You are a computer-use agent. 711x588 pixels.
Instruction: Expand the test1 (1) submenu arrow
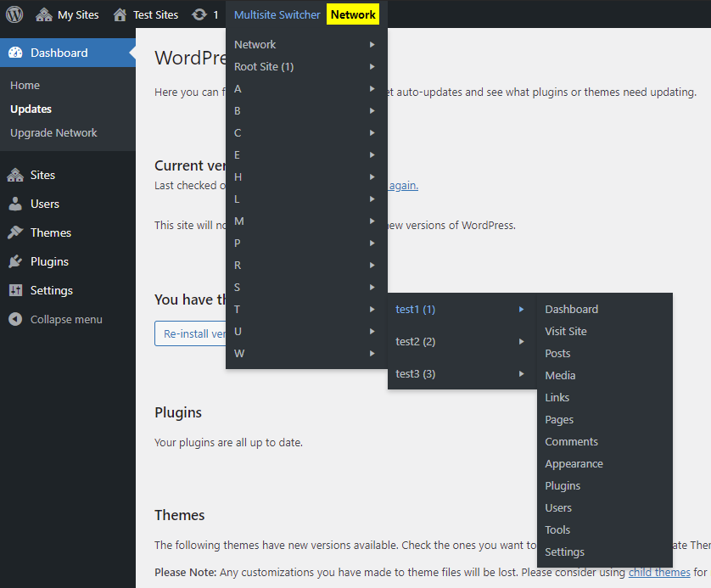[x=522, y=309]
